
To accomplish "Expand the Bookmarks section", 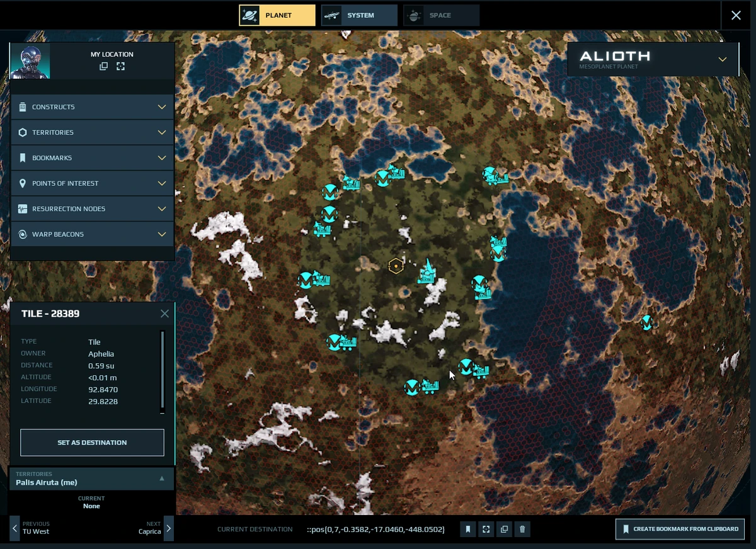I will [x=162, y=158].
